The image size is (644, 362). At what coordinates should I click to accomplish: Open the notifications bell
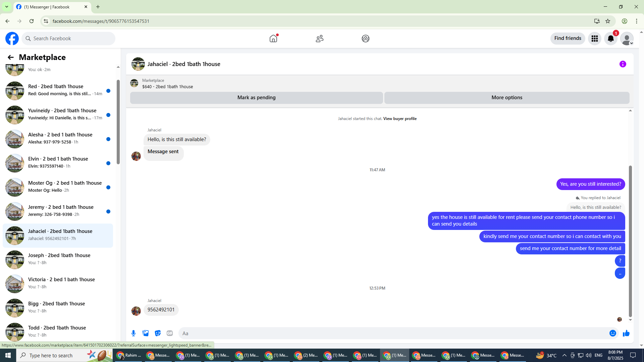pos(611,39)
